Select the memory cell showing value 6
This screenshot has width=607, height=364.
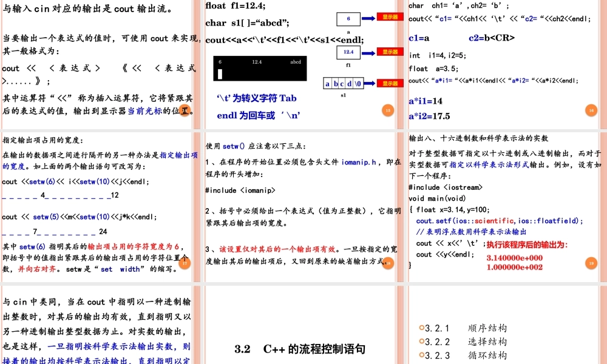tap(350, 18)
